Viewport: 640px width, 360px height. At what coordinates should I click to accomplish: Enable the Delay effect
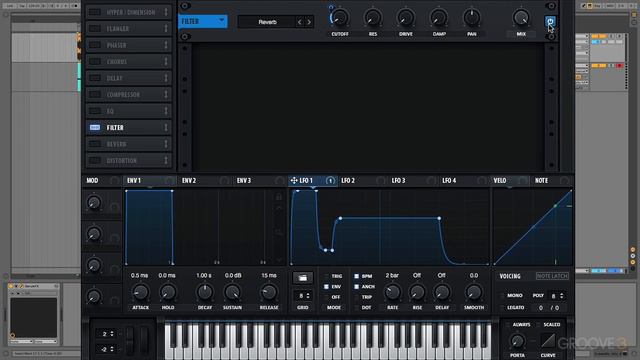tap(95, 78)
